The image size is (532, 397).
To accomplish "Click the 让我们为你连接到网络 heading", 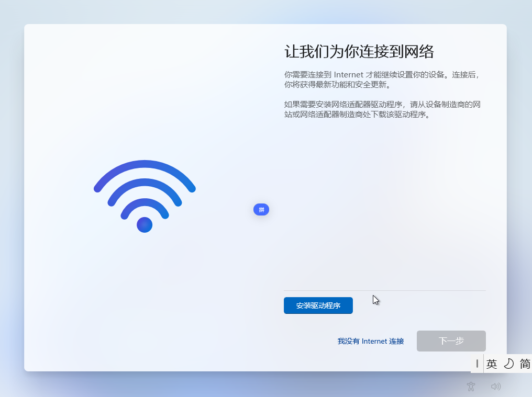I will tap(359, 52).
